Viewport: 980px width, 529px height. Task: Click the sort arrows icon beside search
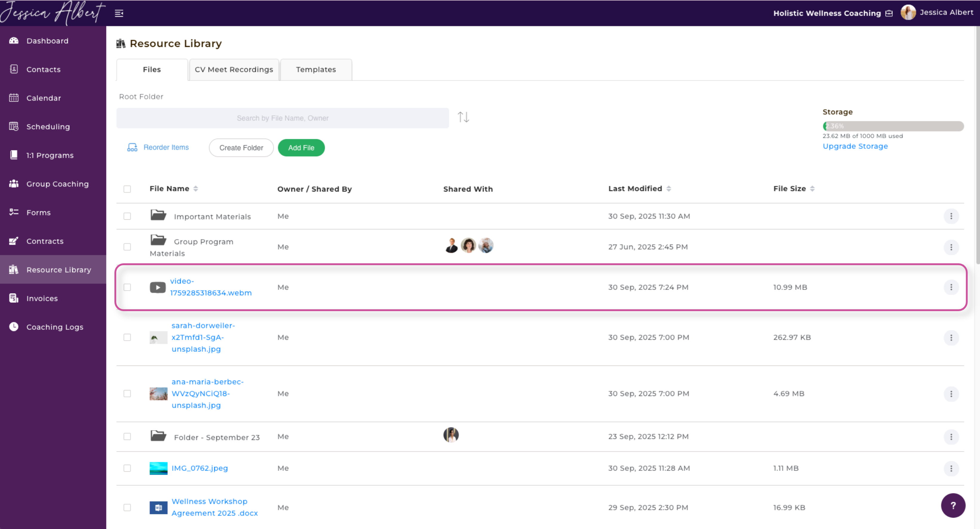[463, 117]
